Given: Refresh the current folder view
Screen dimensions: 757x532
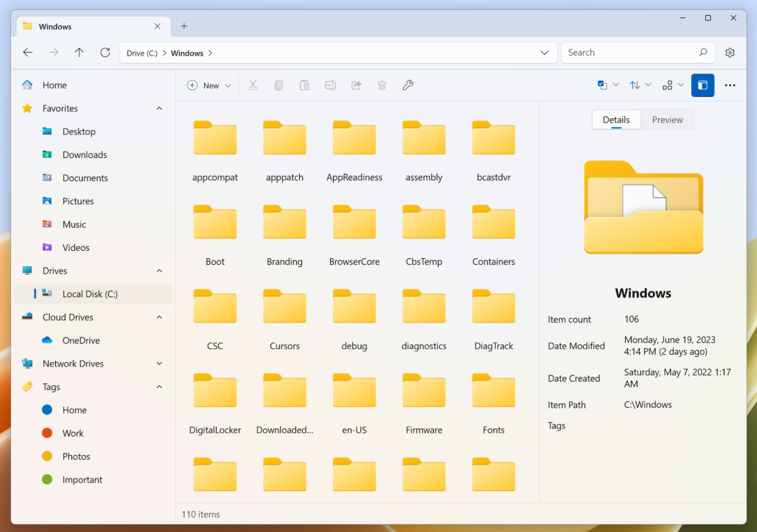Looking at the screenshot, I should 105,52.
